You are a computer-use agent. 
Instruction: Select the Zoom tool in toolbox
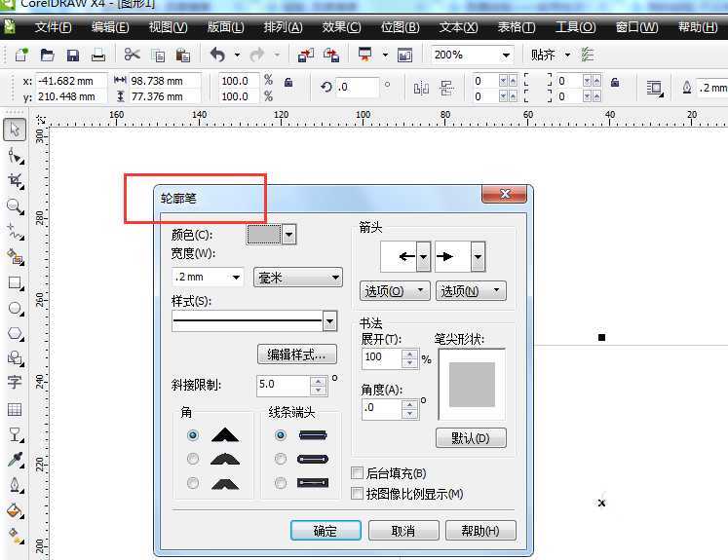(15, 206)
